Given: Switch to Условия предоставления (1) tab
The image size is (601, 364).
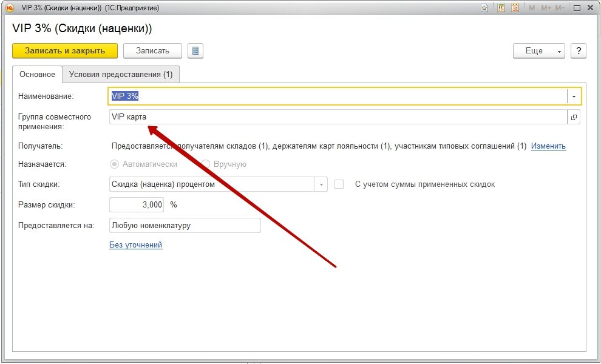Looking at the screenshot, I should pyautogui.click(x=121, y=74).
